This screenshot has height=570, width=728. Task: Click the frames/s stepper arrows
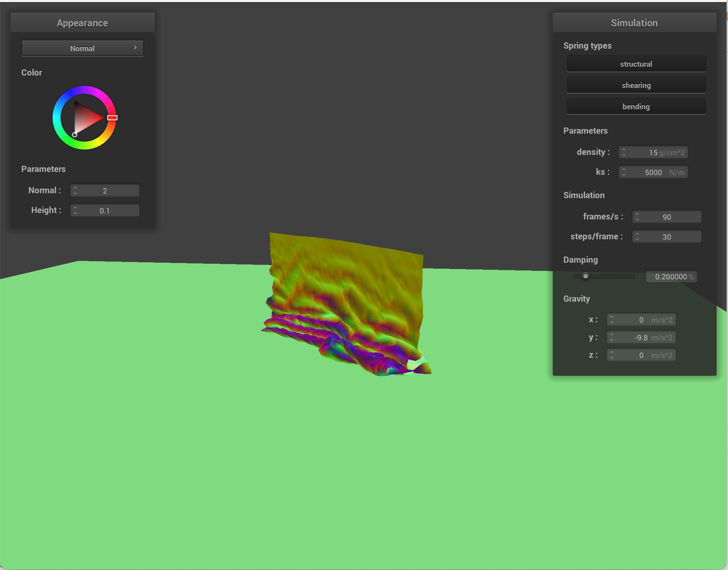point(637,217)
